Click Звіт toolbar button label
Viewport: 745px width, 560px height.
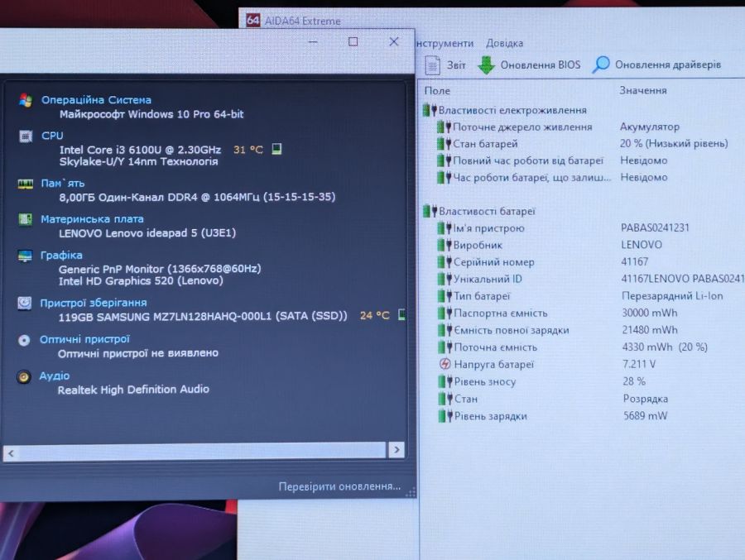pyautogui.click(x=456, y=65)
